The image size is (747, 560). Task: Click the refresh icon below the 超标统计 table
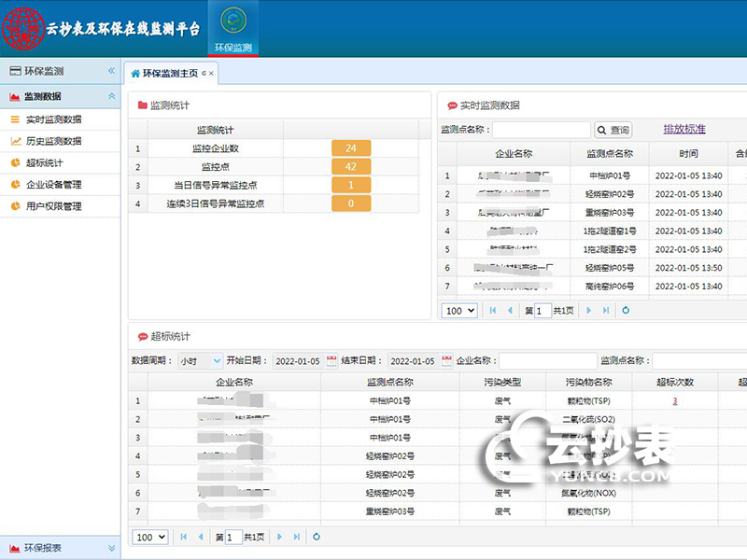317,537
